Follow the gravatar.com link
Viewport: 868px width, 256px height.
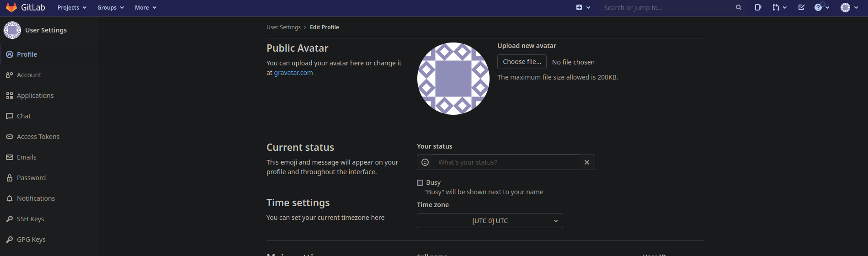[x=293, y=73]
